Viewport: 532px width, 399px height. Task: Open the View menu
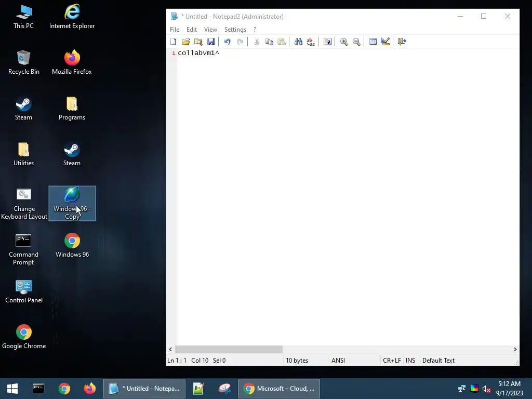[210, 30]
